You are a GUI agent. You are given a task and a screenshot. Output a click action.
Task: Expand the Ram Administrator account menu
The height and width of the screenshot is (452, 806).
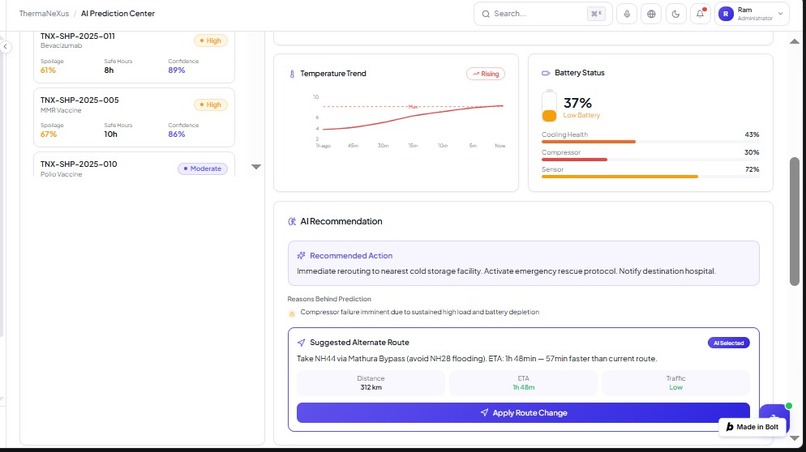coord(780,14)
